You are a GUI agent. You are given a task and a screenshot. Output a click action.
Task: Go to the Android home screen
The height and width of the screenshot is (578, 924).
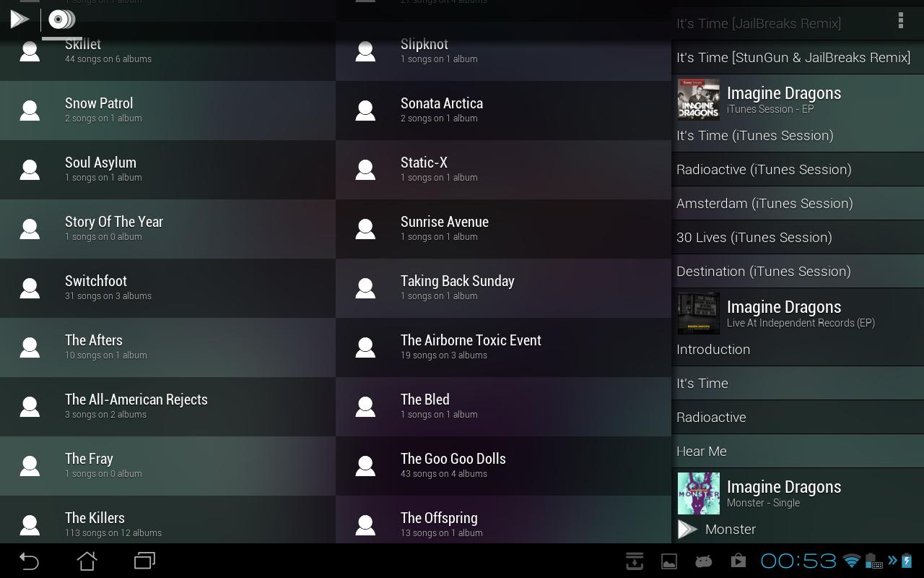click(x=87, y=561)
